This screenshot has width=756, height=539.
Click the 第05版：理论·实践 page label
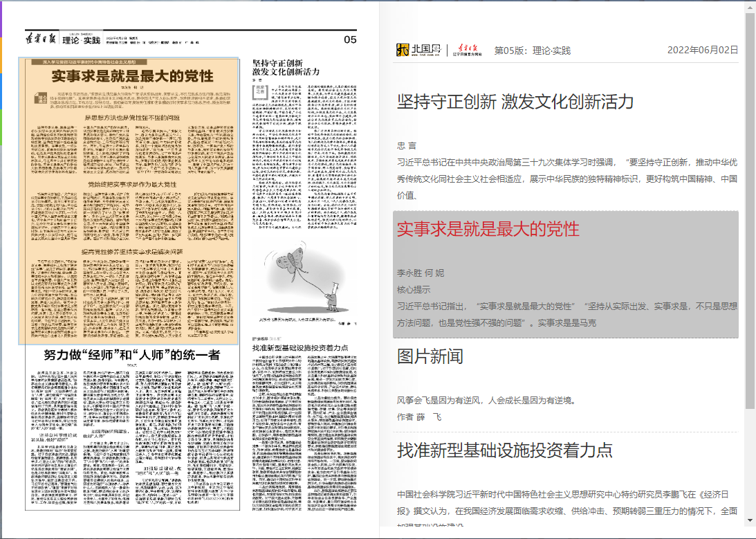point(532,51)
